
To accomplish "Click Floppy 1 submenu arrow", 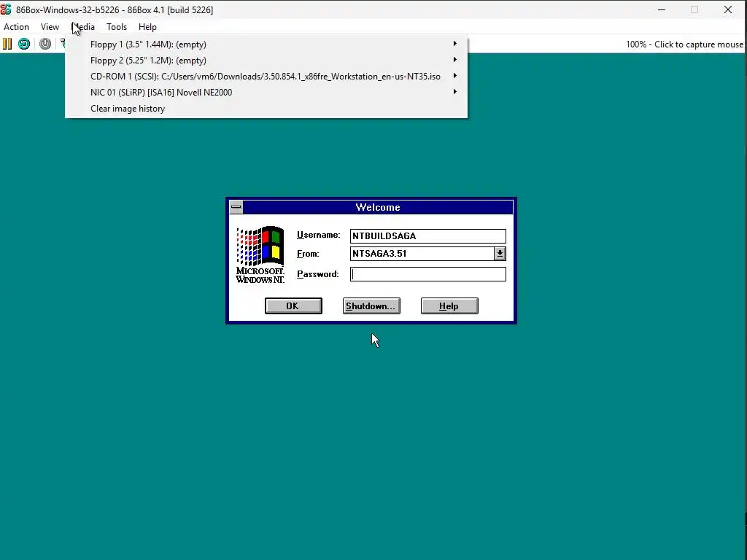I will pyautogui.click(x=455, y=44).
